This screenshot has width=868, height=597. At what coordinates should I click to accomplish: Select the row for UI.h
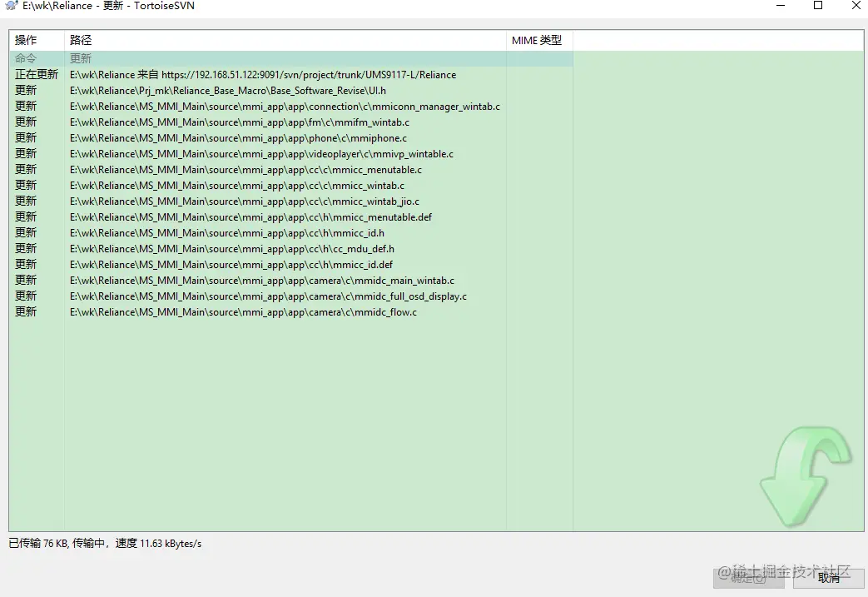click(x=290, y=90)
